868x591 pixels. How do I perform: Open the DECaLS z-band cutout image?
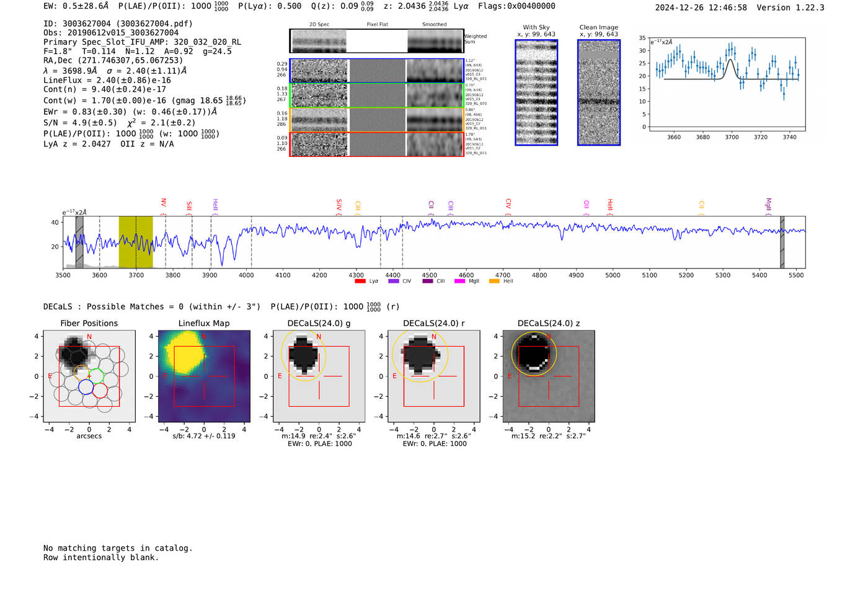pos(549,376)
